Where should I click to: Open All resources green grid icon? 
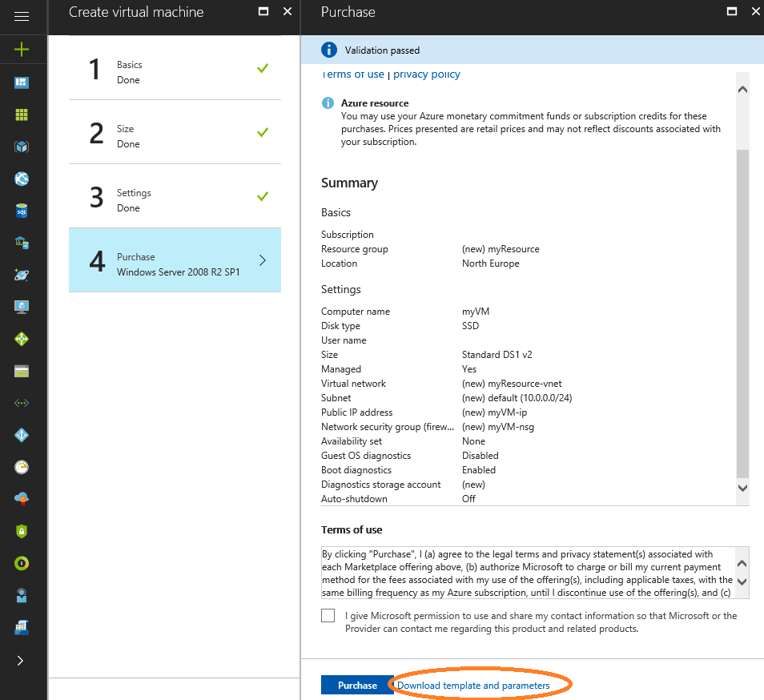[x=22, y=115]
